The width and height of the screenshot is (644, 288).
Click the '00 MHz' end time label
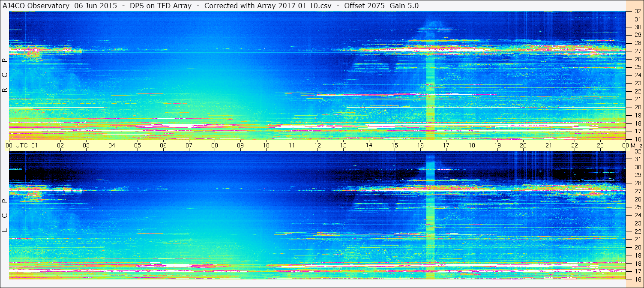click(x=632, y=145)
